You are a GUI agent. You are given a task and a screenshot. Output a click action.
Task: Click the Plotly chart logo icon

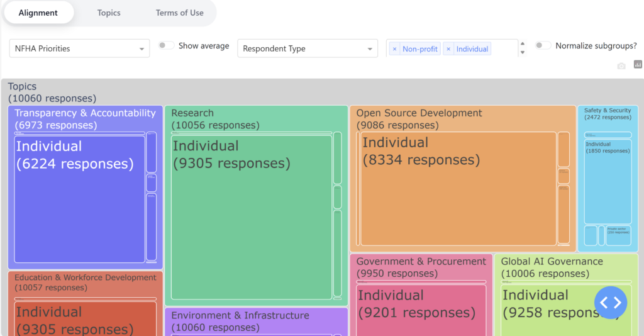click(638, 65)
